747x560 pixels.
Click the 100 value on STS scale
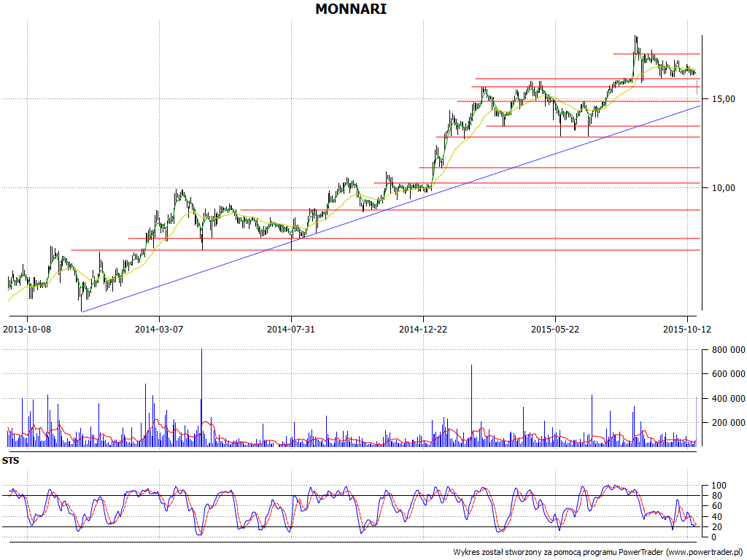719,486
